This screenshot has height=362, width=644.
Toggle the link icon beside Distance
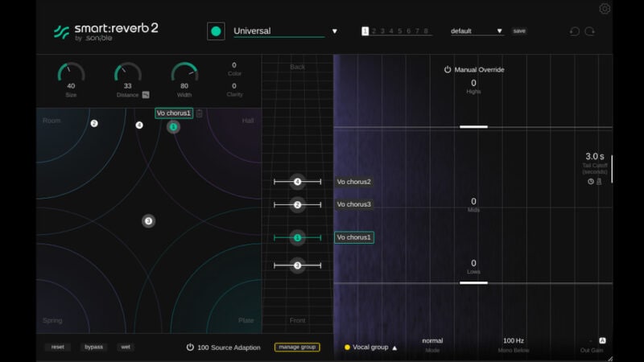(146, 95)
